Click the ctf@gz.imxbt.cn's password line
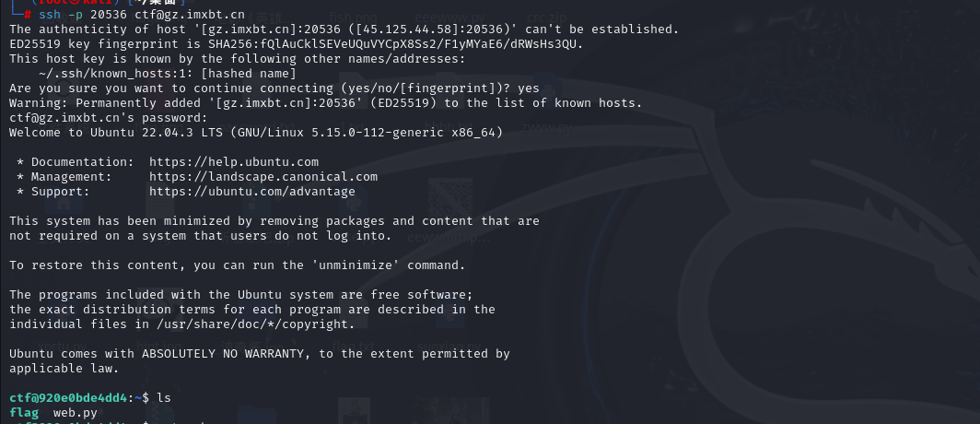Screen dimensions: 980x424 tap(108, 118)
